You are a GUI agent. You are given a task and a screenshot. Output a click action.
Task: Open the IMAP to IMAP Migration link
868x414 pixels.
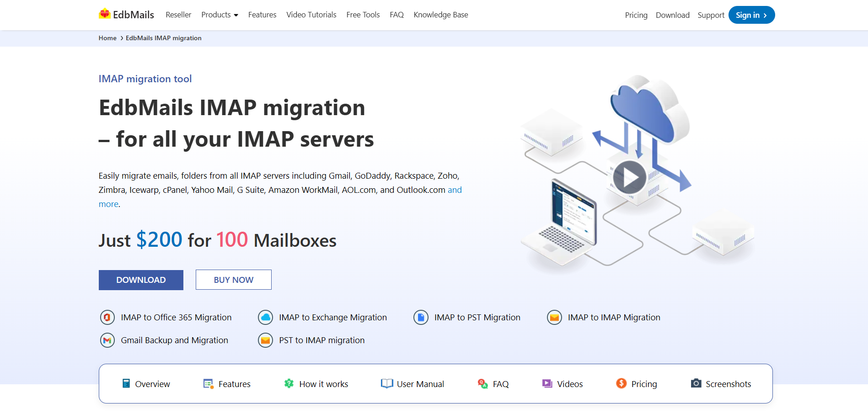614,317
